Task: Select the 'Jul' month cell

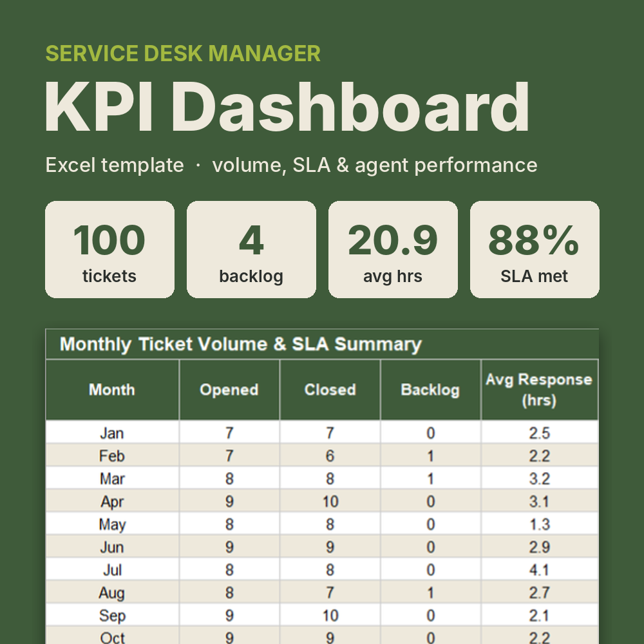Action: [112, 570]
